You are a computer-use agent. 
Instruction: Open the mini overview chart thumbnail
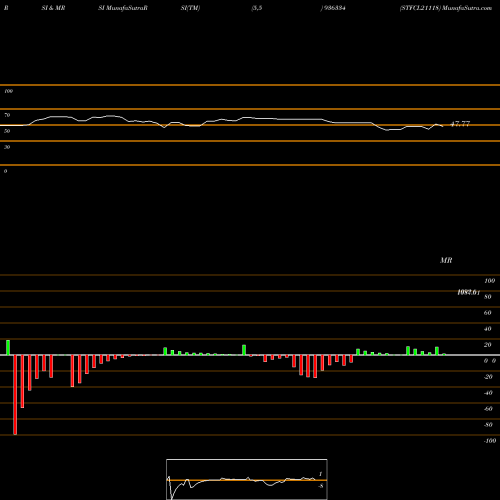tap(247, 479)
